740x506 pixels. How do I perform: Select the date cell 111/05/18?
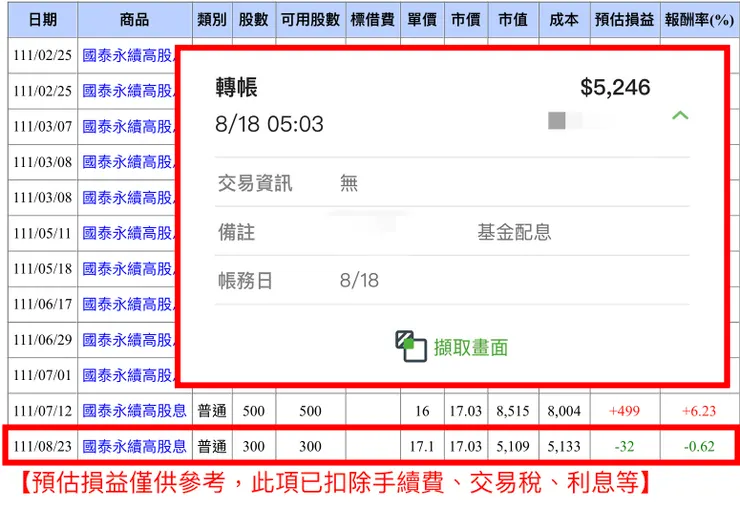pyautogui.click(x=42, y=269)
